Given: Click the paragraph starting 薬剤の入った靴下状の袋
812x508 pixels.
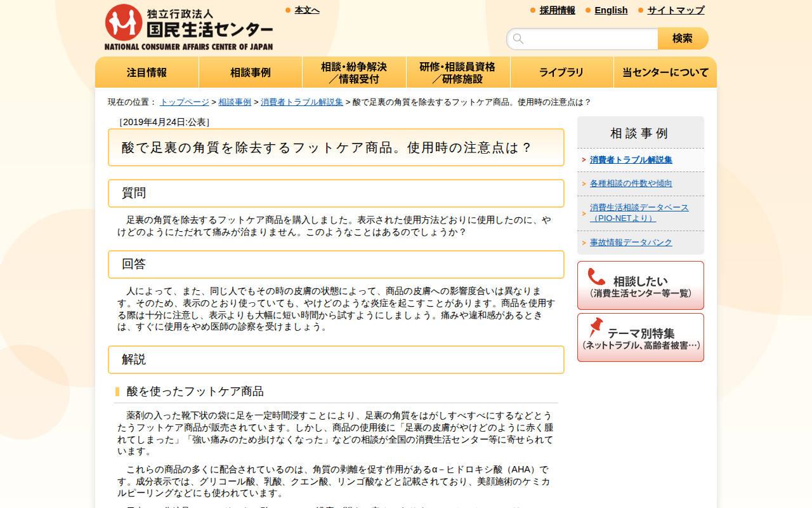Looking at the screenshot, I should point(336,434).
